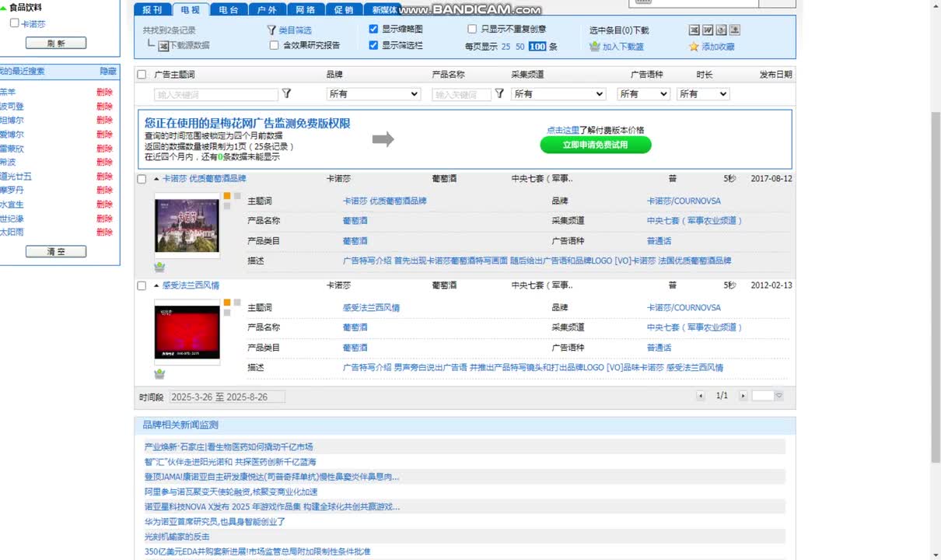Image resolution: width=941 pixels, height=560 pixels.
Task: Show 25 results per page
Action: [x=506, y=47]
